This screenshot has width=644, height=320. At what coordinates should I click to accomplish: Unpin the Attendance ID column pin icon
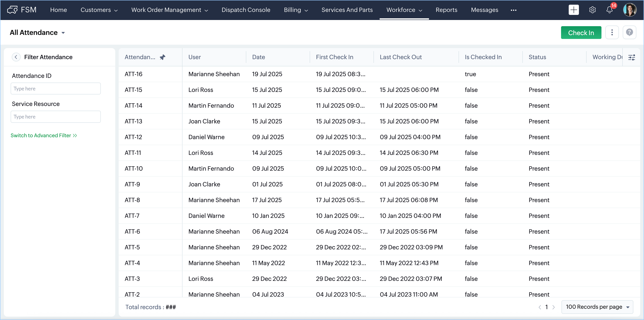162,57
